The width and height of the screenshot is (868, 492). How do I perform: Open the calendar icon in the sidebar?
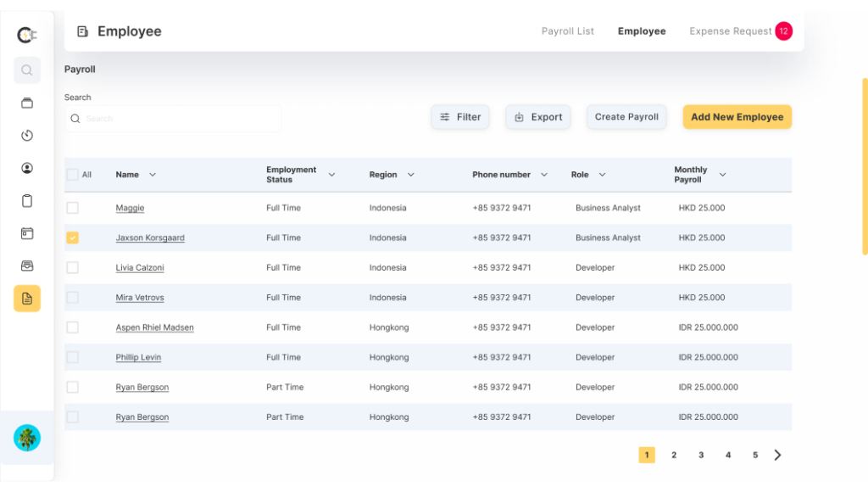click(26, 233)
